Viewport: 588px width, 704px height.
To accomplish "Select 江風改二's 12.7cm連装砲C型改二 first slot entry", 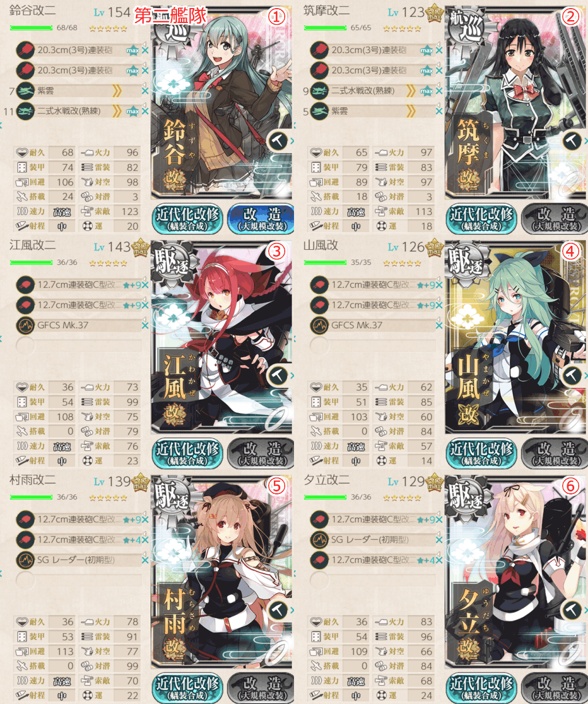I will 80,285.
